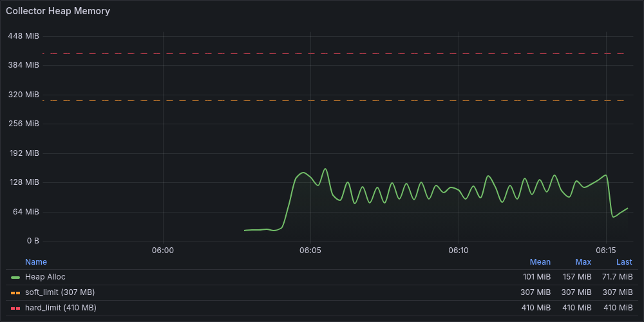Click the orange soft_limit legend color icon
644x322 pixels.
[x=15, y=292]
